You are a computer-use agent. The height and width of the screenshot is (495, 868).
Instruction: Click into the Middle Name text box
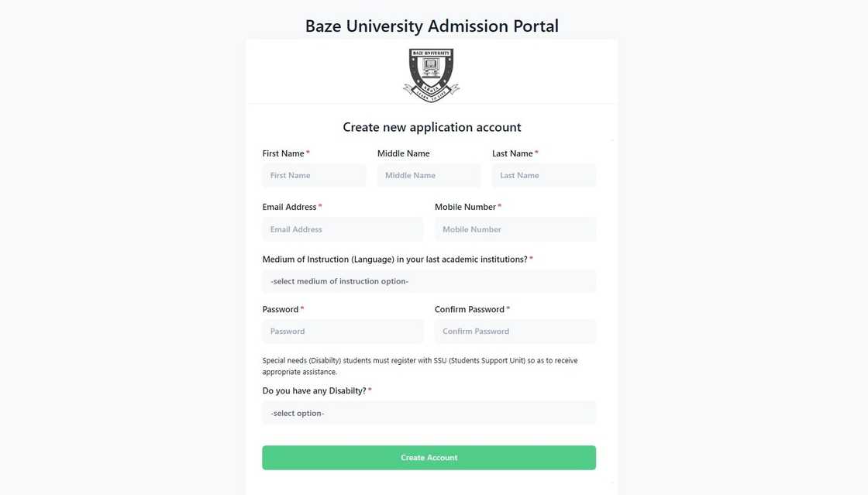(429, 176)
